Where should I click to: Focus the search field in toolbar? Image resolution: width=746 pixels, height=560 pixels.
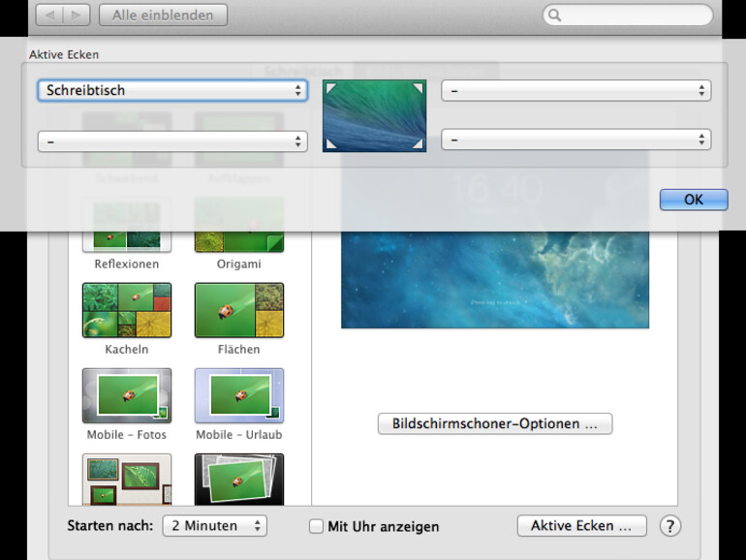click(628, 16)
